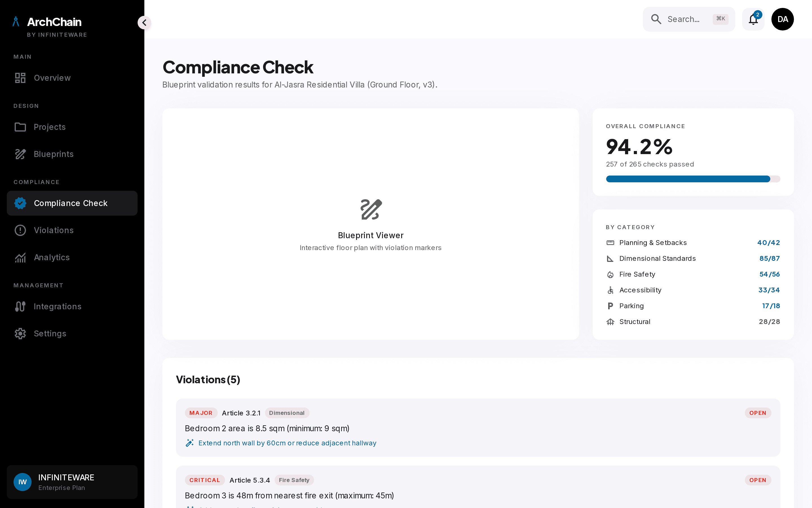Click the Violations alert circle icon

20,230
